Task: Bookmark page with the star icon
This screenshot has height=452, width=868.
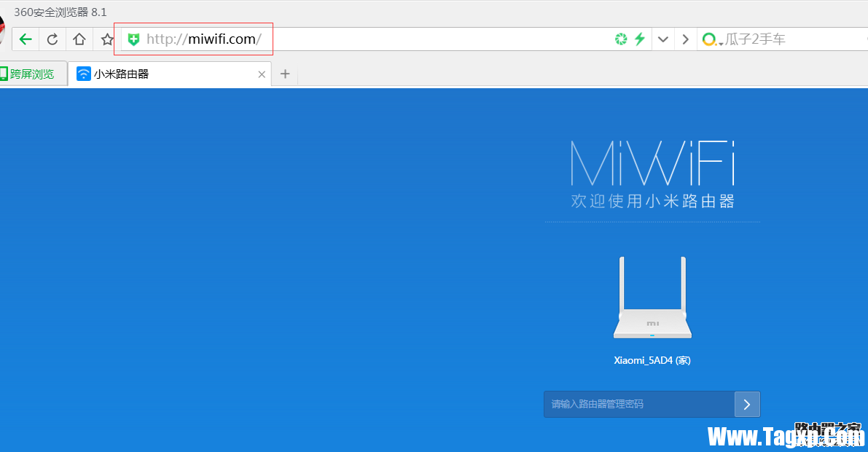Action: tap(107, 39)
